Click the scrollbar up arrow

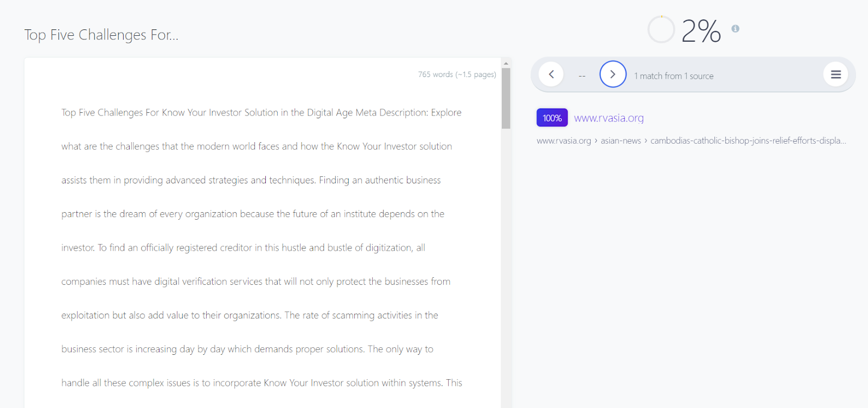tap(506, 63)
